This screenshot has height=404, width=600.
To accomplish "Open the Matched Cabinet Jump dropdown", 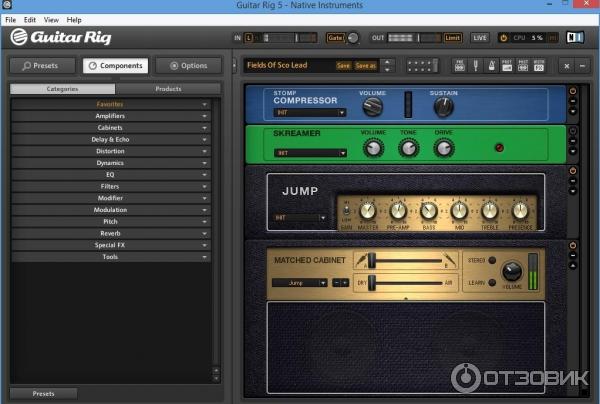I will [x=300, y=283].
